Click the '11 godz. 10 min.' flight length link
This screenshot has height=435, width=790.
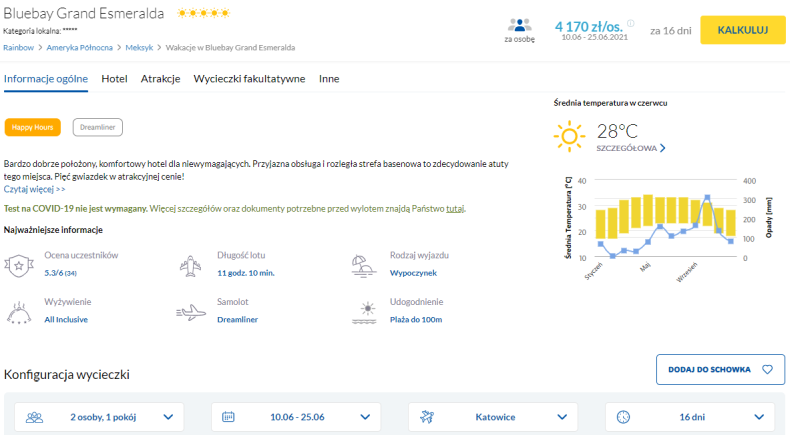tap(246, 273)
